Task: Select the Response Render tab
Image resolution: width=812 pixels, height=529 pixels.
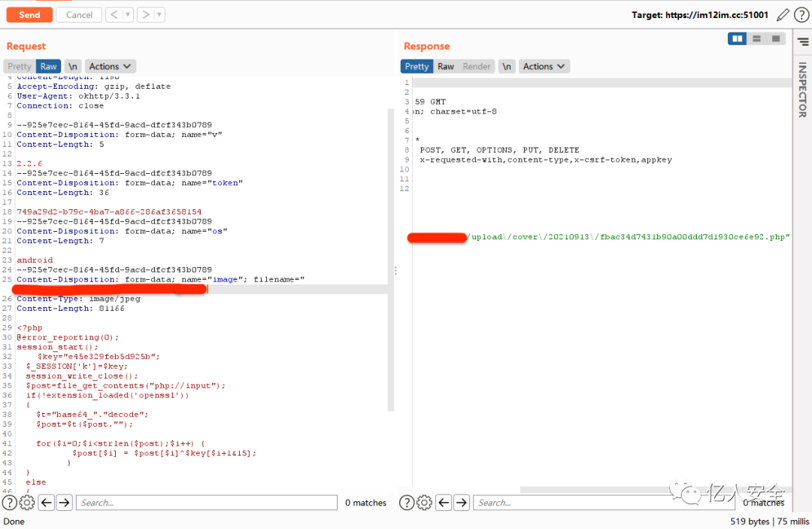Action: 477,66
